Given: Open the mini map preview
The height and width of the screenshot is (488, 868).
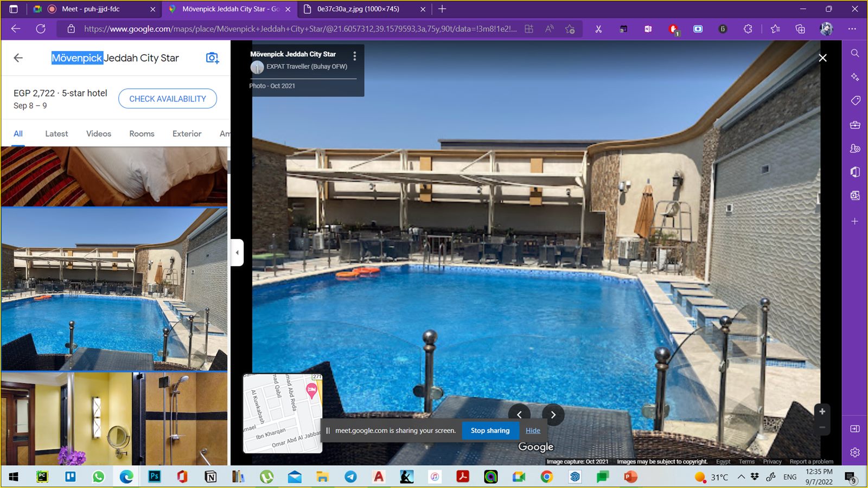Looking at the screenshot, I should click(x=283, y=413).
